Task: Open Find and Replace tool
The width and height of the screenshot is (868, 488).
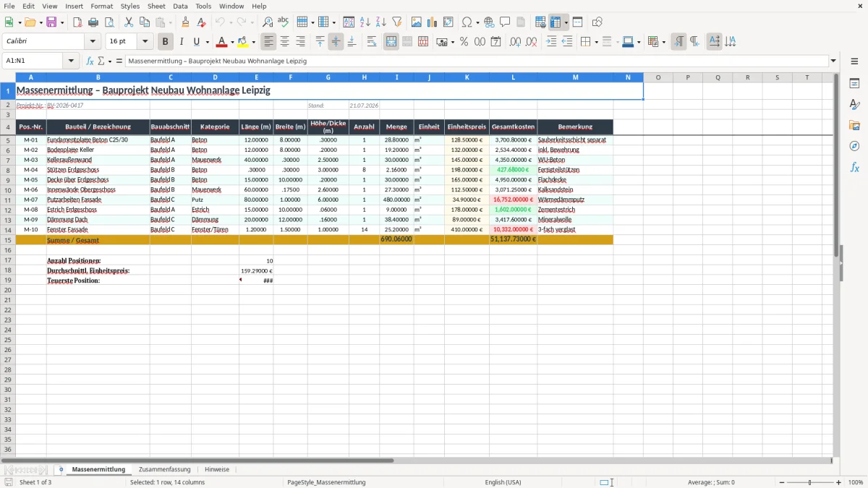Action: 268,22
